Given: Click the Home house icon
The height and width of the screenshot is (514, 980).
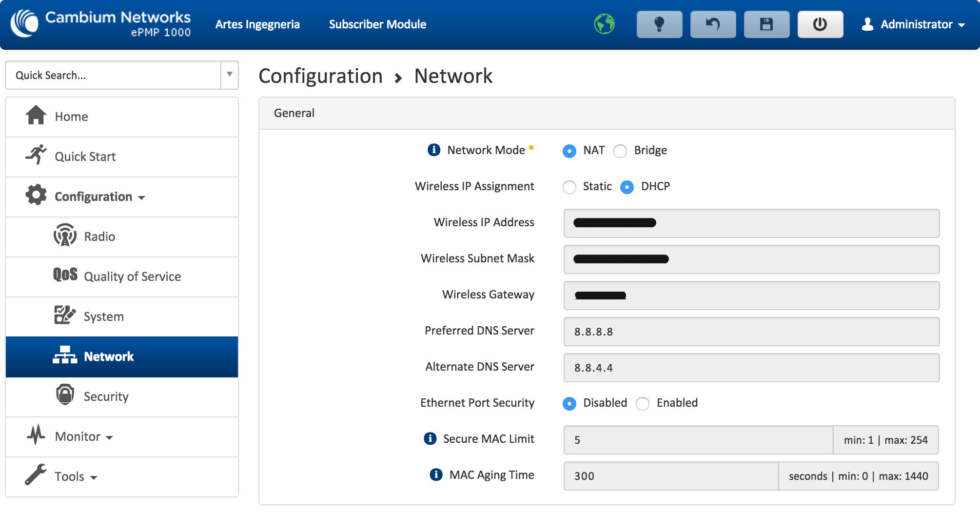Looking at the screenshot, I should pos(36,115).
